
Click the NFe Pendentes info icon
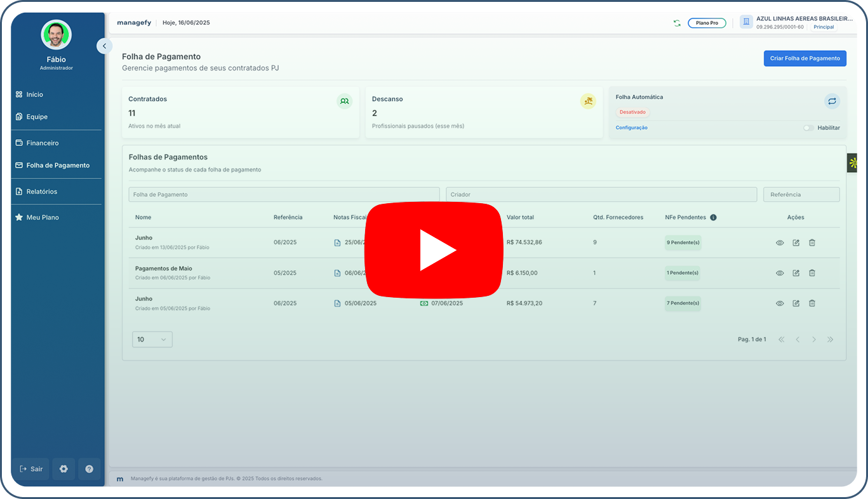click(713, 217)
